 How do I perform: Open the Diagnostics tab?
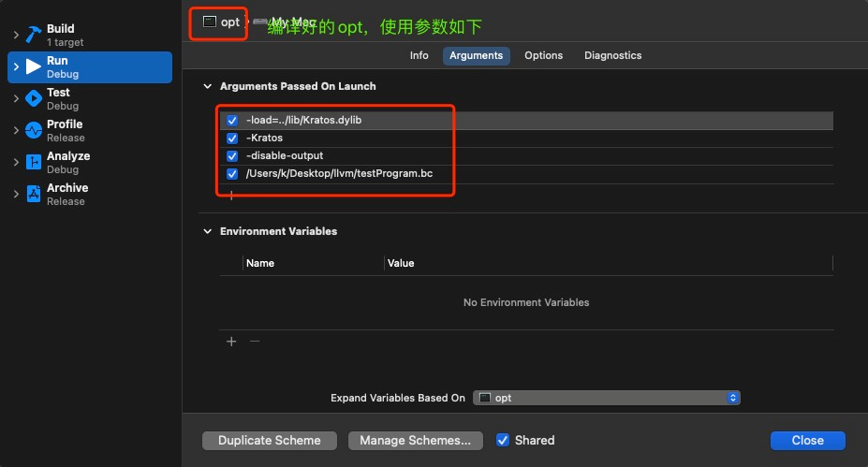click(612, 55)
